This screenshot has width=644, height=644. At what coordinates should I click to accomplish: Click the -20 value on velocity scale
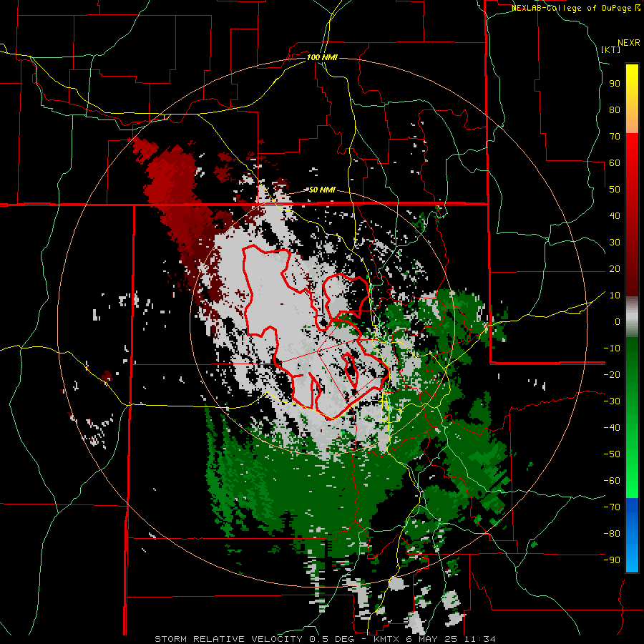pyautogui.click(x=612, y=375)
